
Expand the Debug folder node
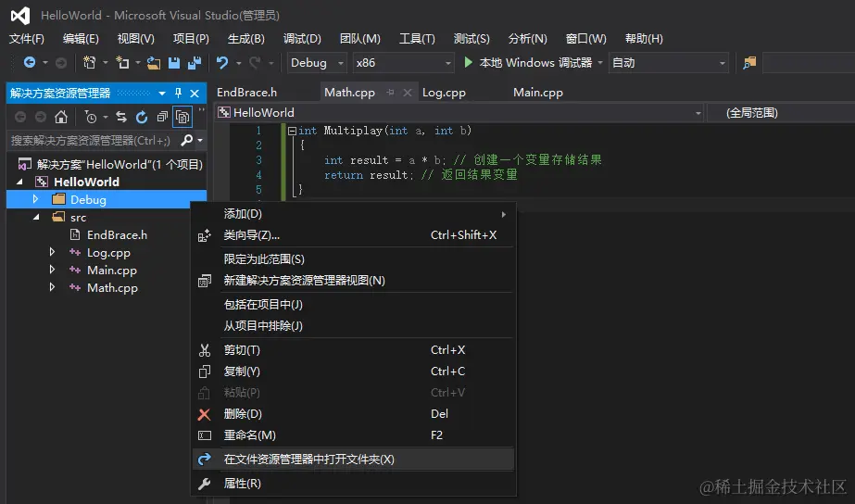click(35, 199)
